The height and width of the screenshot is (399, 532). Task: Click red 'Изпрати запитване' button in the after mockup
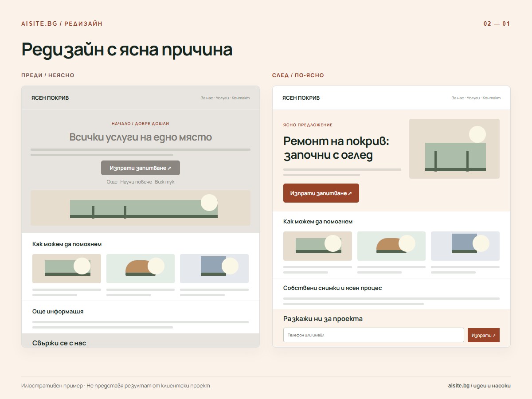click(321, 193)
